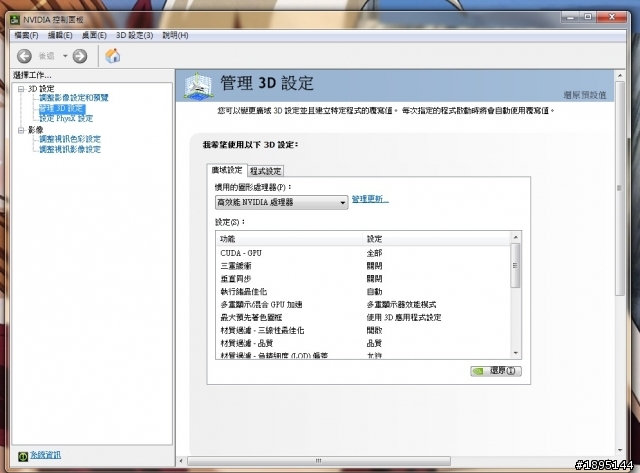Click the 管理更新 link
Screen dimensions: 640x473
point(370,199)
